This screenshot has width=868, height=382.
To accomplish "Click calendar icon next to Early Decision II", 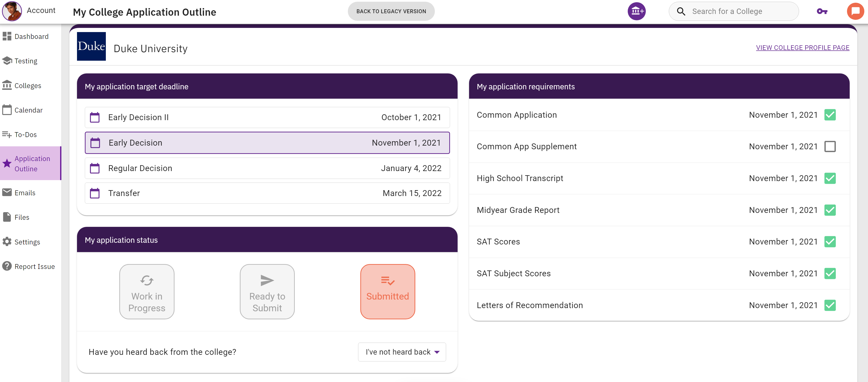I will pos(95,117).
